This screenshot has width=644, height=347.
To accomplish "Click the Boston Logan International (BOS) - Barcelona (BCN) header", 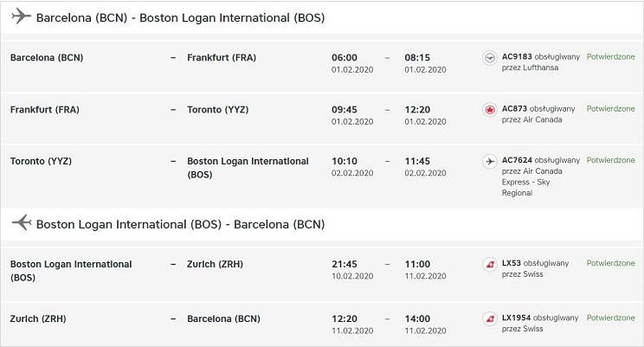I will 180,224.
